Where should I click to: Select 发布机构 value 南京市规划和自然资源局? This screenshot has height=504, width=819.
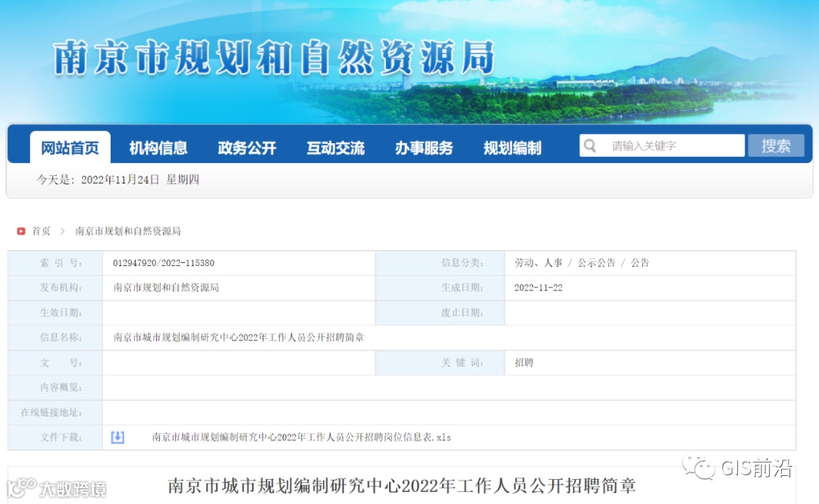(166, 287)
